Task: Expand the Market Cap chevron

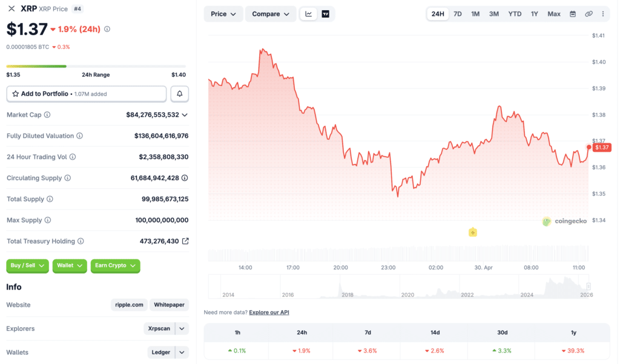Action: [x=185, y=115]
